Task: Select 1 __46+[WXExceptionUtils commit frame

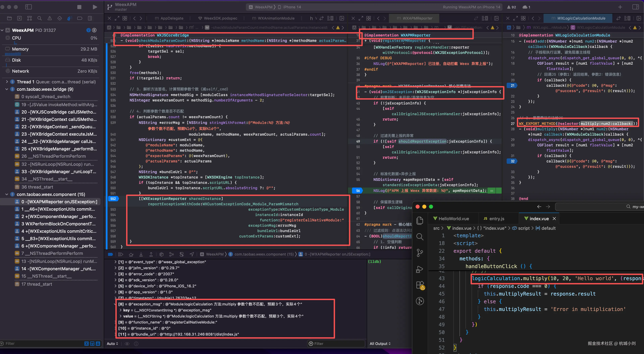Action: click(58, 209)
